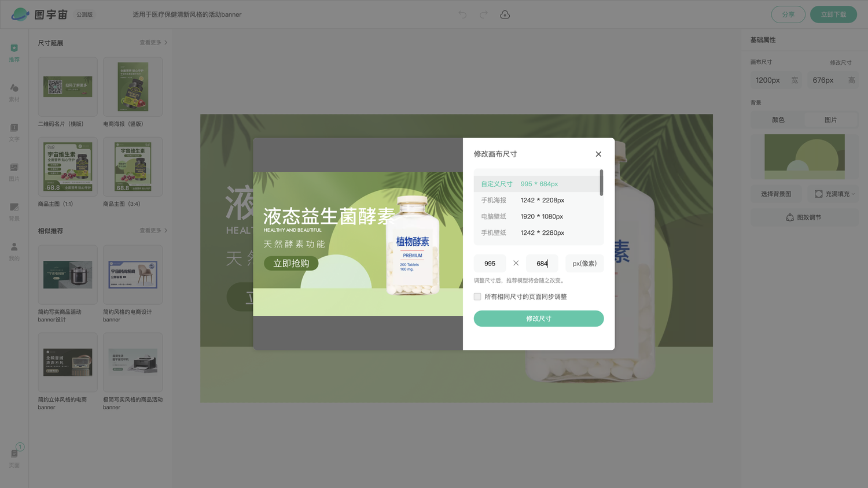Click the size preset list scrollbar
Image resolution: width=868 pixels, height=488 pixels.
[601, 183]
